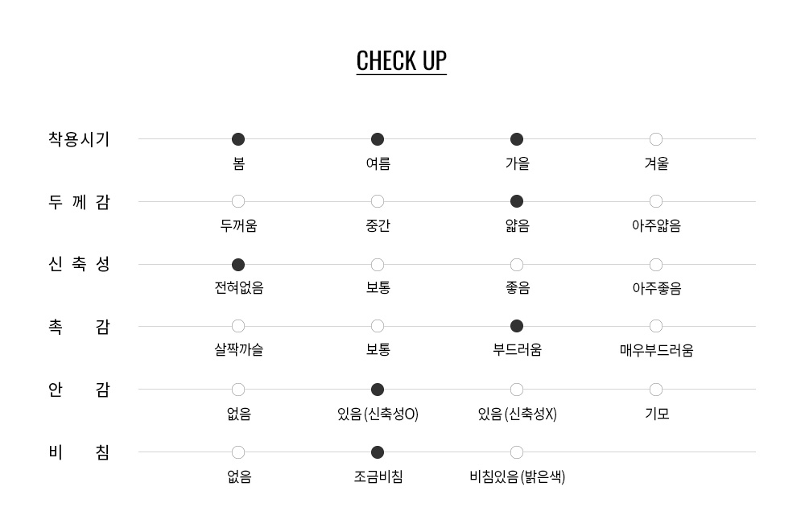Screen dimensions: 805x532
Task: Click the 조금비침 sheerness dot
Action: [x=378, y=452]
